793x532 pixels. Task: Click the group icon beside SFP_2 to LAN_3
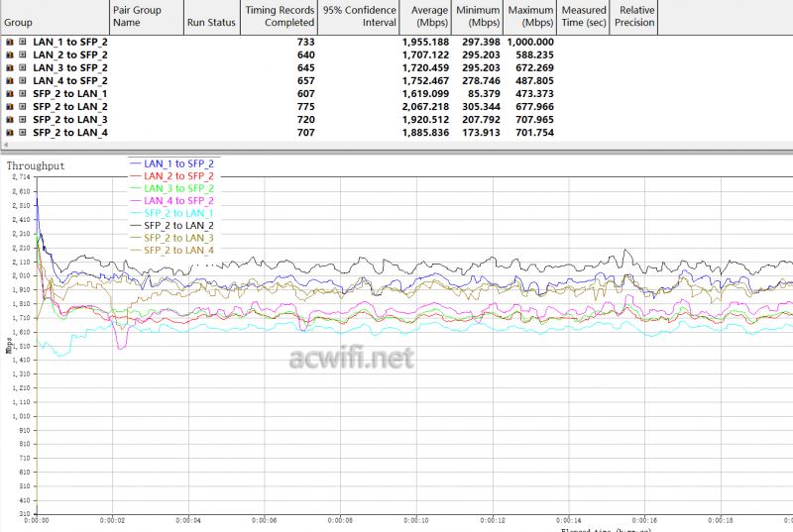coord(10,120)
